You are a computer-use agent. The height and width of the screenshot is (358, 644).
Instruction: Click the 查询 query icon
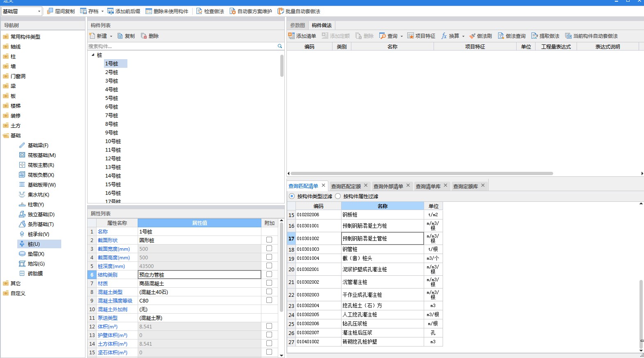pyautogui.click(x=383, y=36)
